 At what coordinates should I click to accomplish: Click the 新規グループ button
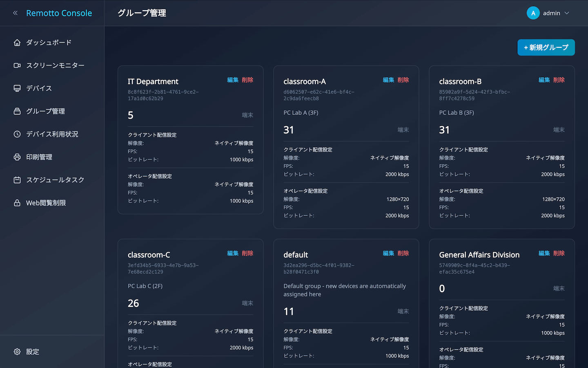point(546,47)
